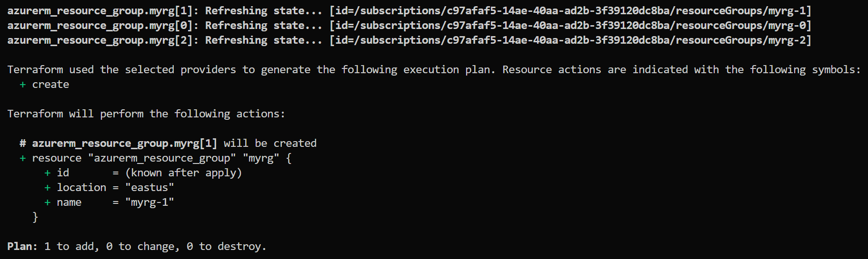Click the green plus before 'create'

coord(22,85)
